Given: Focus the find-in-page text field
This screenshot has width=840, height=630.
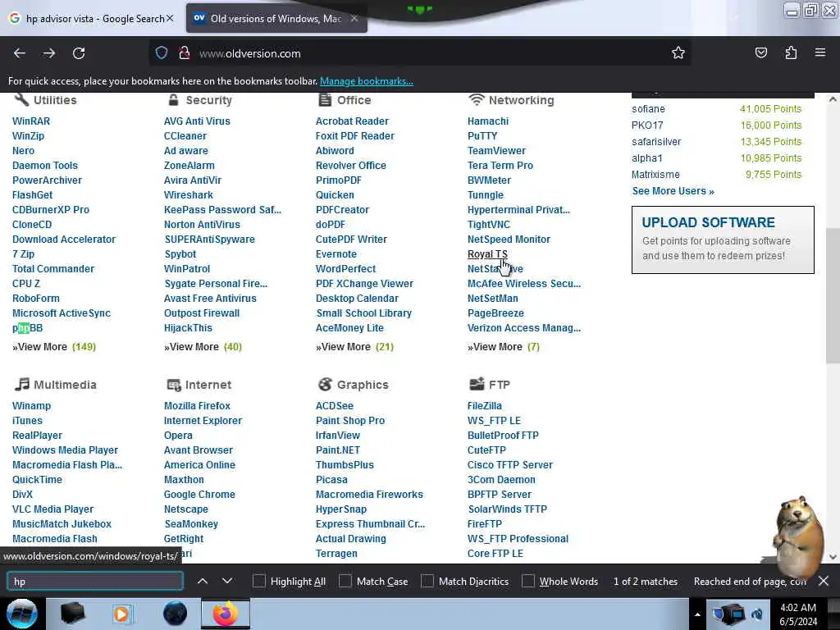Looking at the screenshot, I should 95,582.
